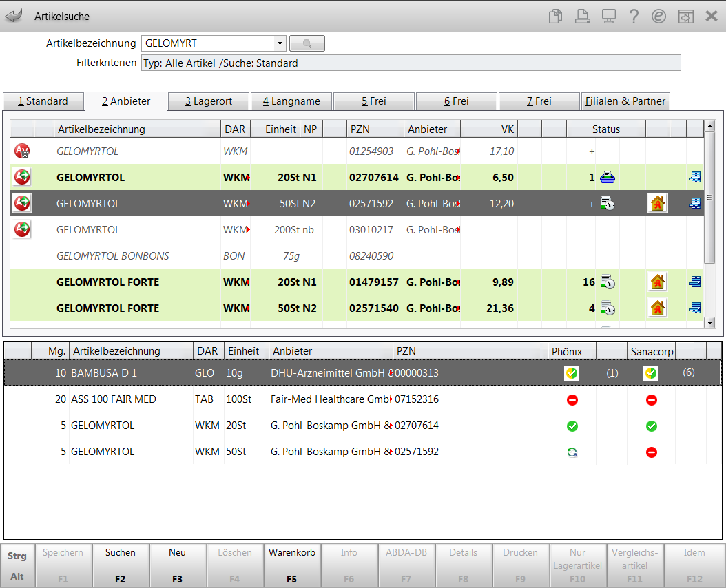Click the clock status icon for PZN 02571540
The height and width of the screenshot is (588, 726).
point(608,308)
